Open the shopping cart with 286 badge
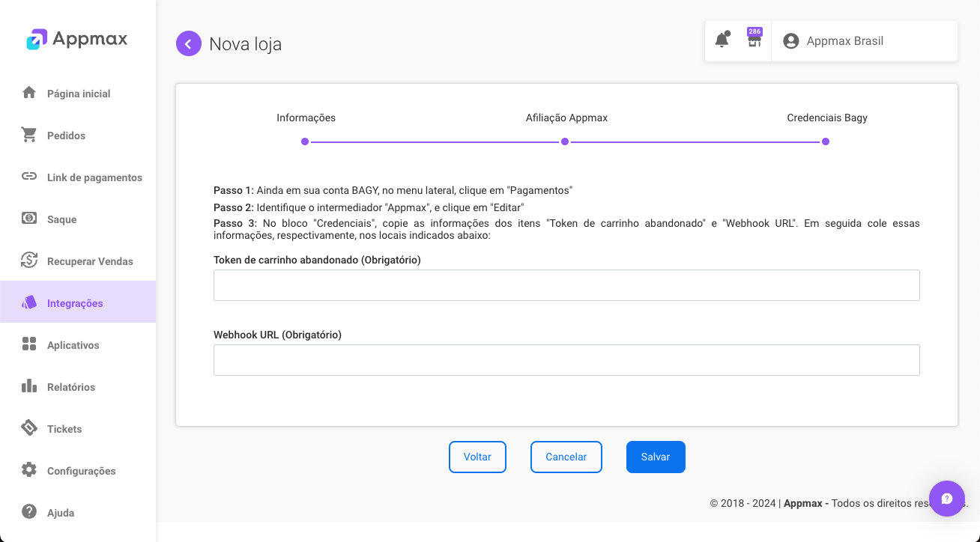 [754, 43]
